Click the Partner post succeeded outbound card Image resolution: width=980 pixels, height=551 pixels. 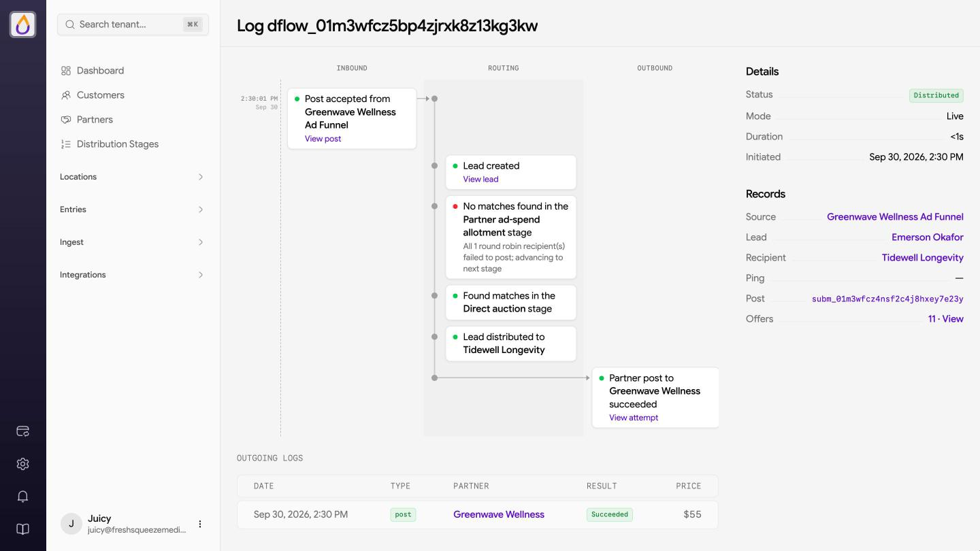[655, 397]
